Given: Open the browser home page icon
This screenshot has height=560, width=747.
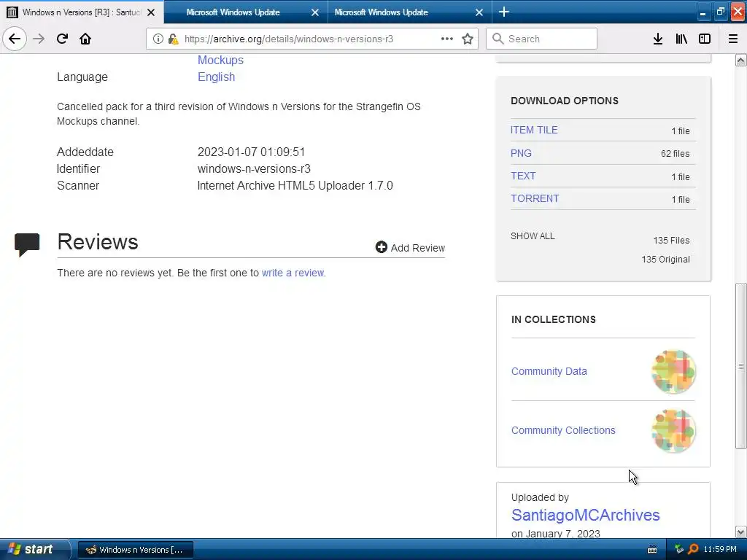Looking at the screenshot, I should click(85, 39).
